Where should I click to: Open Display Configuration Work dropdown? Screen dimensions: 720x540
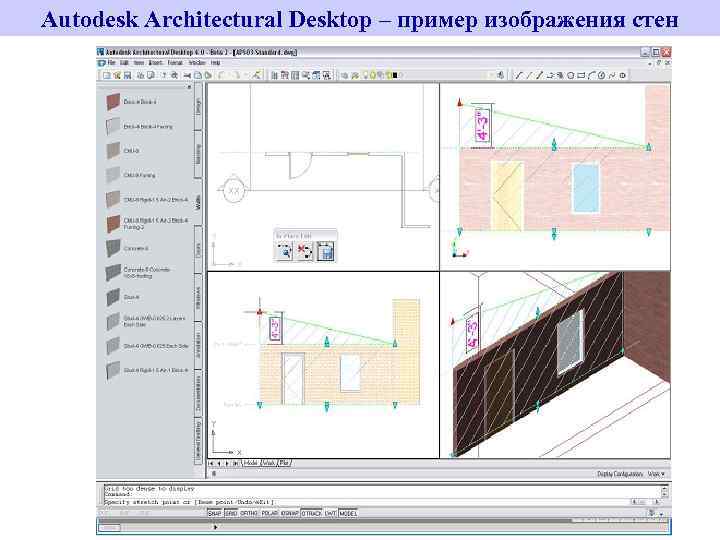point(656,473)
